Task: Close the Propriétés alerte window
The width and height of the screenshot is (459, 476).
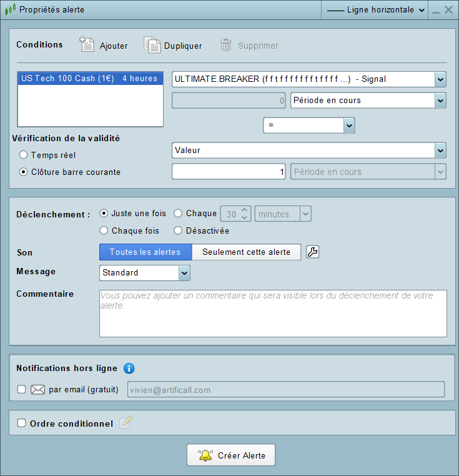Action: click(x=448, y=10)
